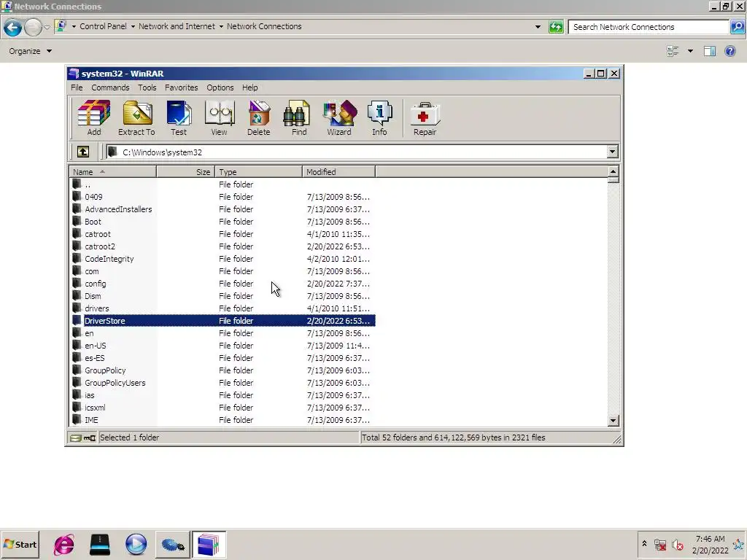This screenshot has height=560, width=747.
Task: Click the Add toolbar icon in WinRAR
Action: click(94, 118)
